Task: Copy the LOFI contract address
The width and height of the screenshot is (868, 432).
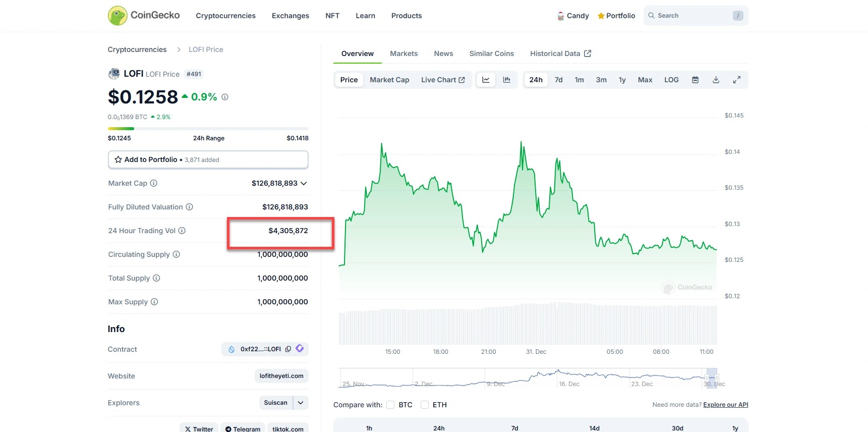Action: click(288, 349)
